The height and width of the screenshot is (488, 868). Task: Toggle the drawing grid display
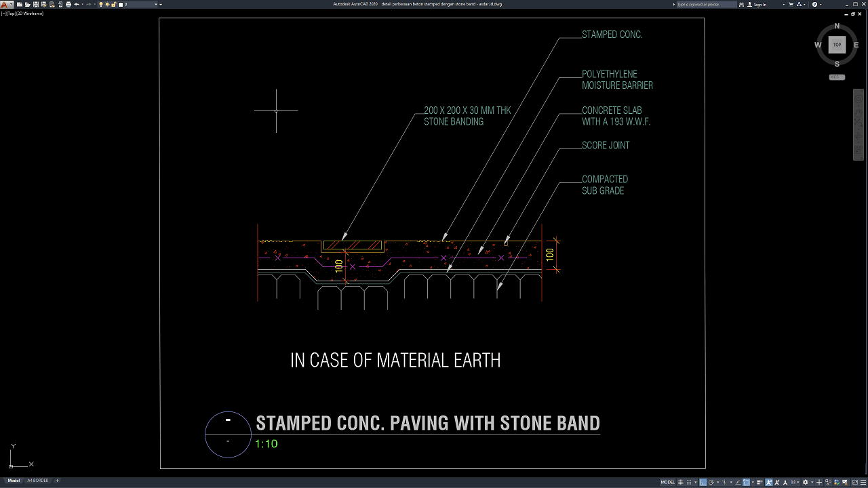coord(681,482)
